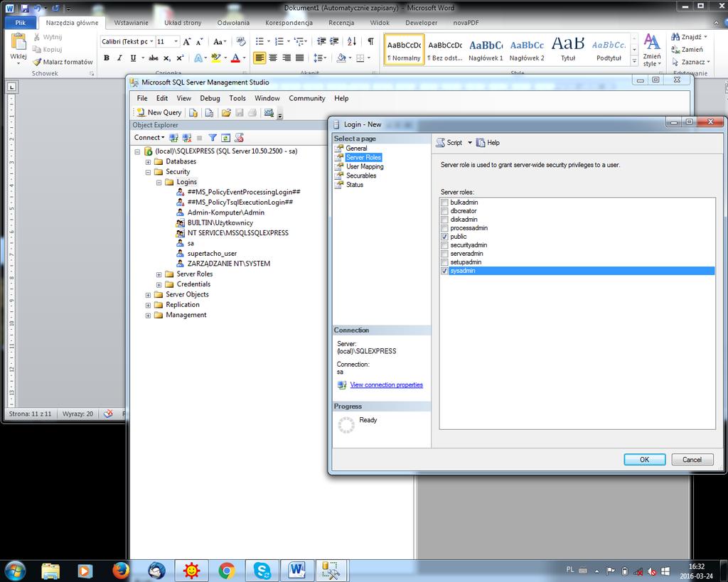Click Cancel in the Login - New dialog
This screenshot has width=728, height=582.
point(692,460)
